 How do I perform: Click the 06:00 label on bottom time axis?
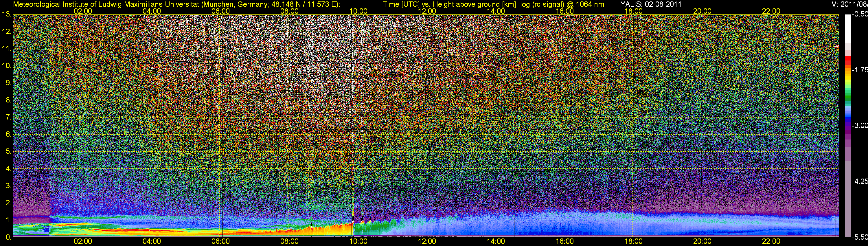[x=220, y=242]
